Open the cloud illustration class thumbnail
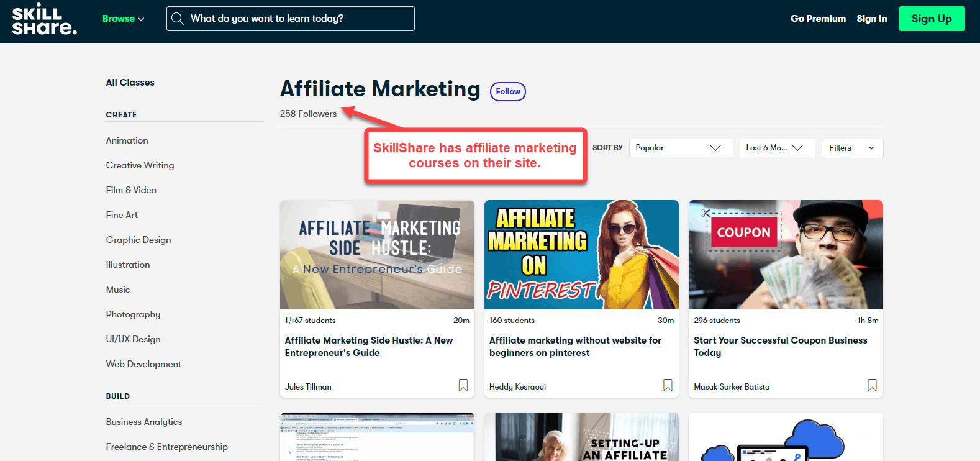Image resolution: width=980 pixels, height=461 pixels. (786, 437)
